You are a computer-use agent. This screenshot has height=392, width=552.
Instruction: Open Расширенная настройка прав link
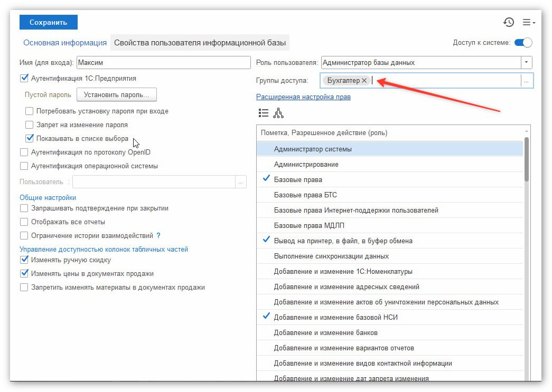pyautogui.click(x=303, y=97)
